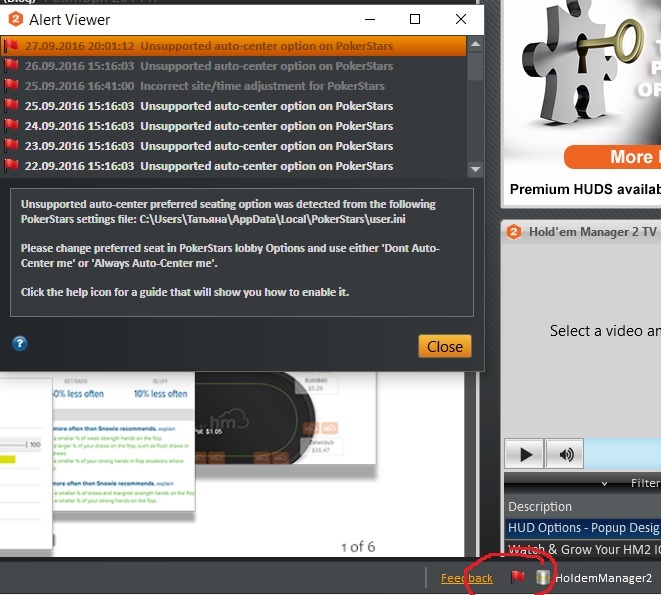The width and height of the screenshot is (661, 595).
Task: Select the 22.09.2016 15:16:03 alert row
Action: click(x=234, y=166)
